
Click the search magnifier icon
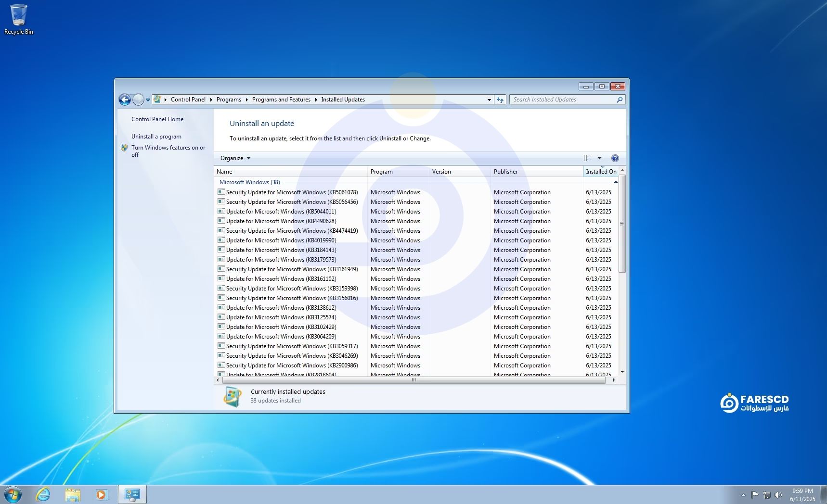pos(620,100)
